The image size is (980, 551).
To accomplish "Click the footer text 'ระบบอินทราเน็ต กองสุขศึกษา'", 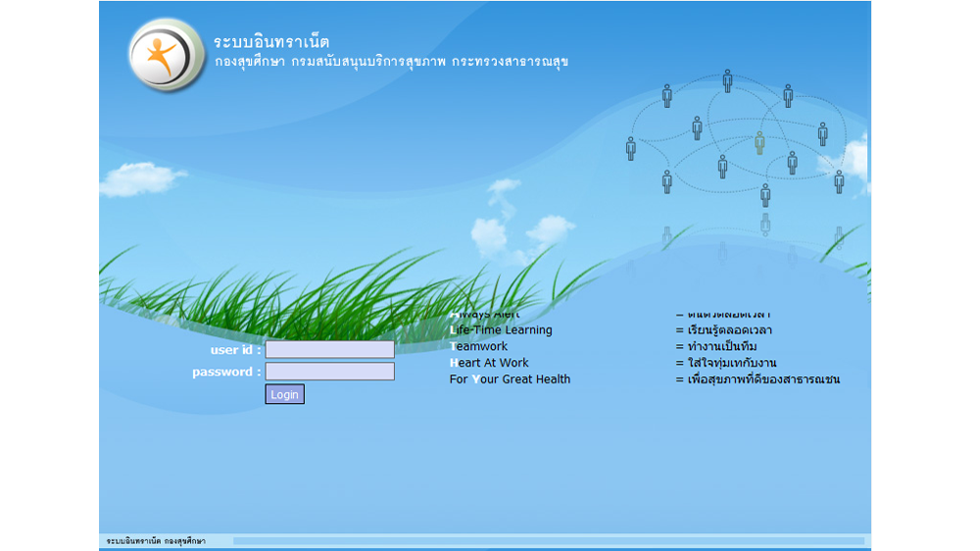I will point(156,541).
